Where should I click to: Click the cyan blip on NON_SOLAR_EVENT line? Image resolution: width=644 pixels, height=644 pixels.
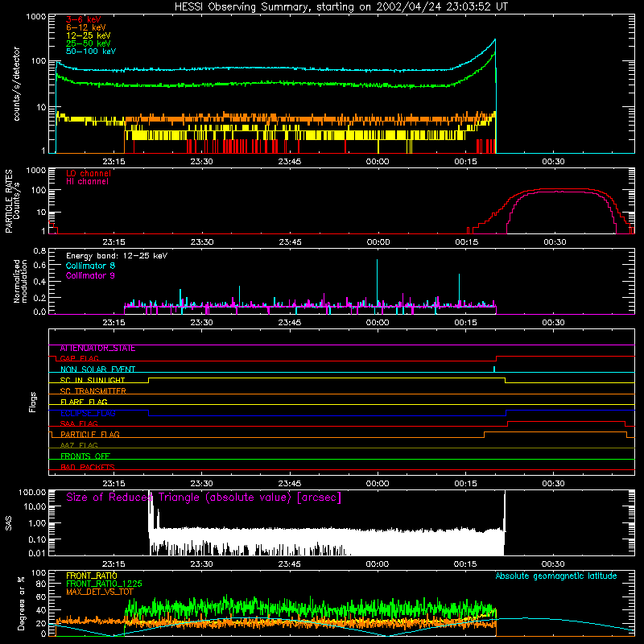pyautogui.click(x=494, y=369)
